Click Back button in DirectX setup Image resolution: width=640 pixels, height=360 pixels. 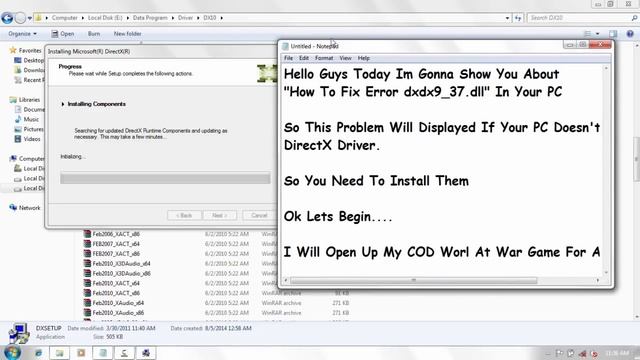point(184,215)
